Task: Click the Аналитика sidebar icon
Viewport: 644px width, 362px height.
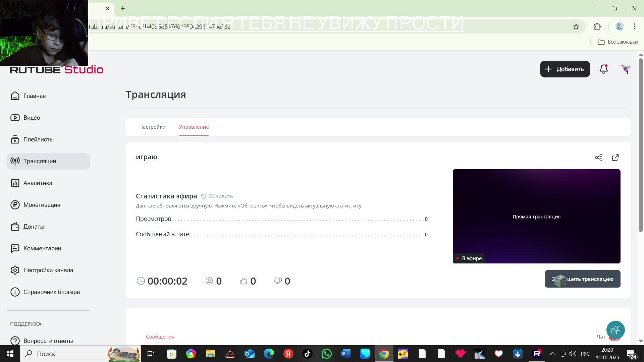Action: click(x=15, y=183)
